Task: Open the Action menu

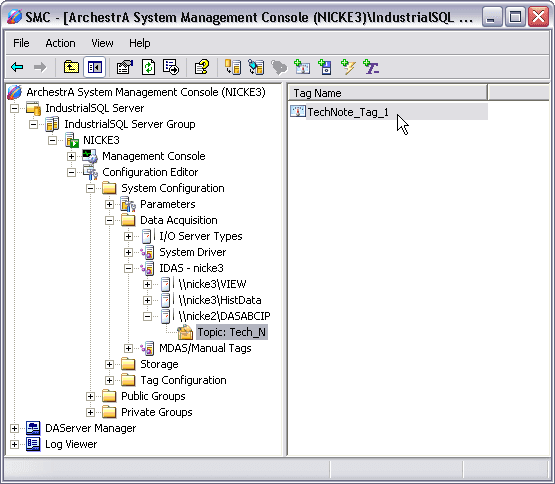Action: pyautogui.click(x=60, y=43)
